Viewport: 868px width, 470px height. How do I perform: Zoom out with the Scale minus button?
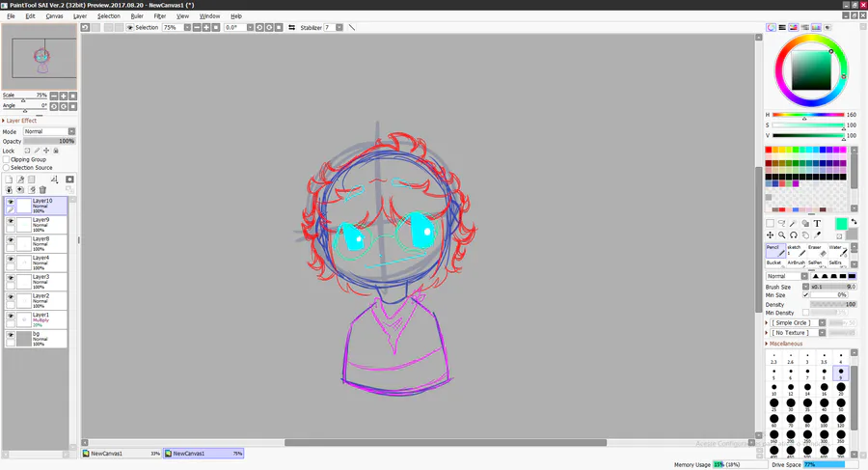pos(54,96)
